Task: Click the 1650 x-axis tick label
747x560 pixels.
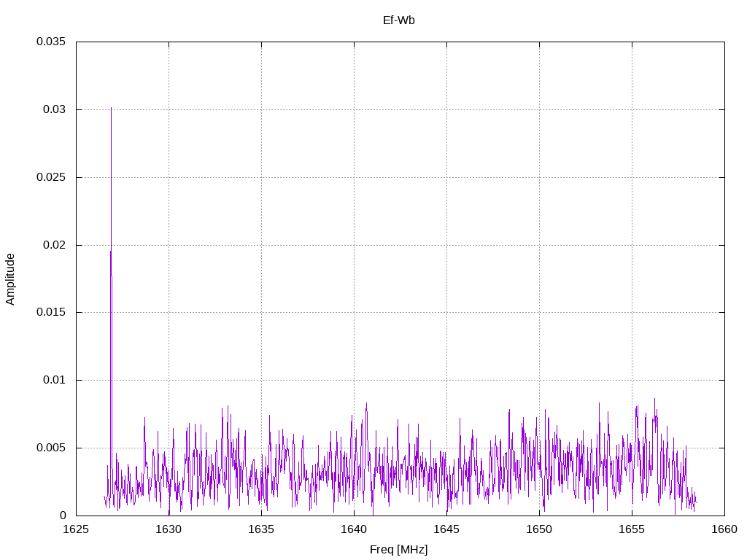Action: tap(539, 529)
